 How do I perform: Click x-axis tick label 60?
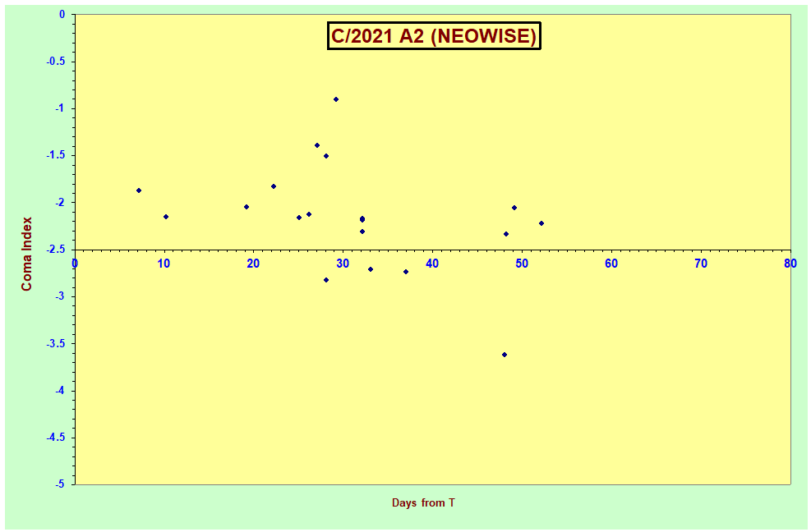click(x=611, y=264)
